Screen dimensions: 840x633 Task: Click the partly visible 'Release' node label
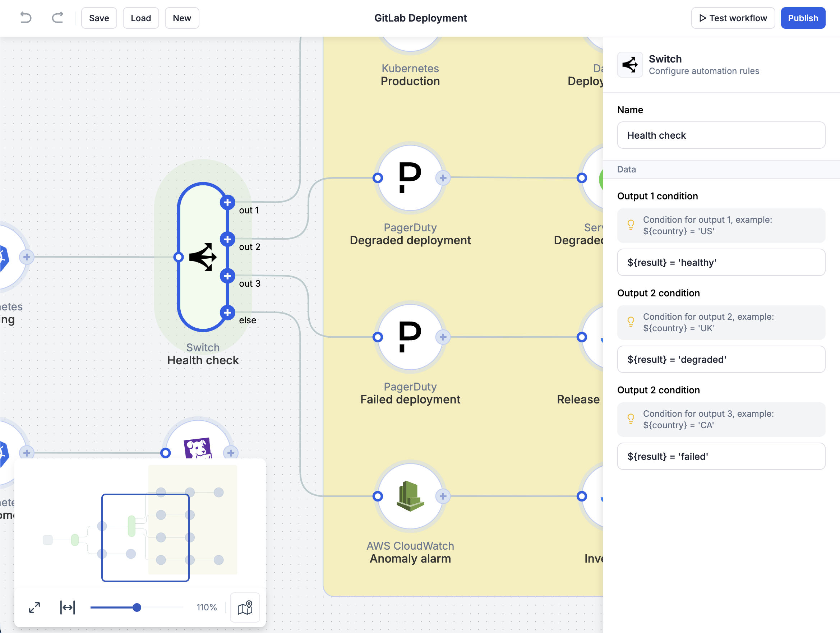(x=578, y=399)
